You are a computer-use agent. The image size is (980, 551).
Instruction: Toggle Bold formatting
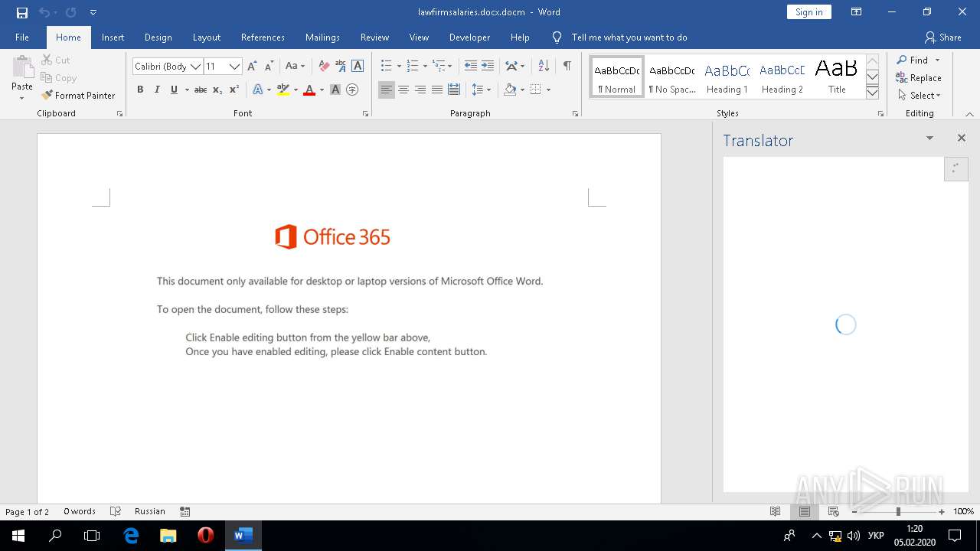coord(140,90)
